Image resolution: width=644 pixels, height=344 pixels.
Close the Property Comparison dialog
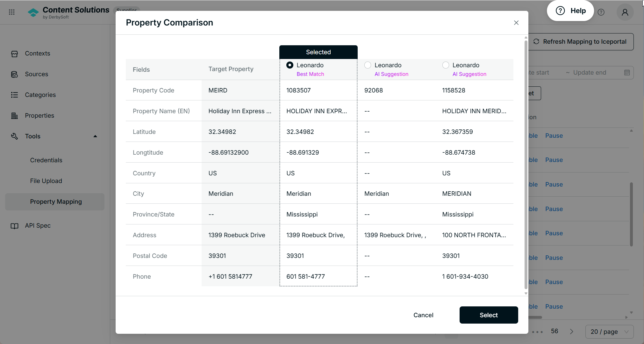point(516,23)
